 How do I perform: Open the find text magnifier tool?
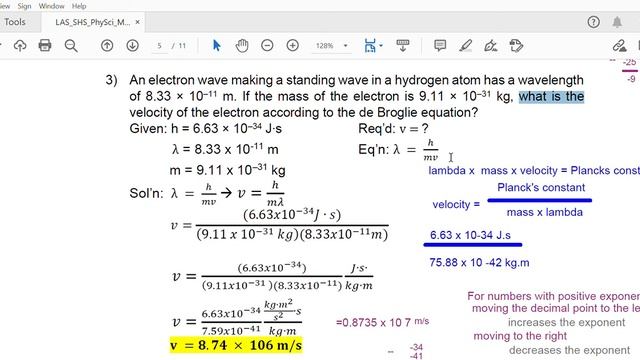(x=71, y=45)
